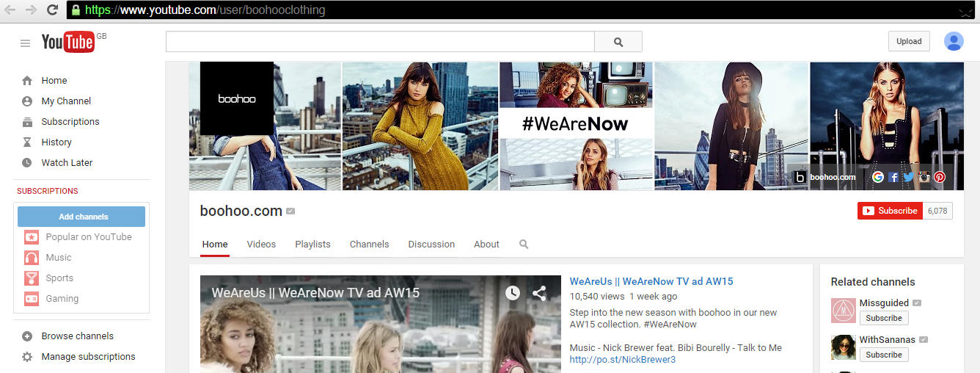The image size is (980, 373).
Task: Click the WithSananas channel avatar
Action: [844, 347]
